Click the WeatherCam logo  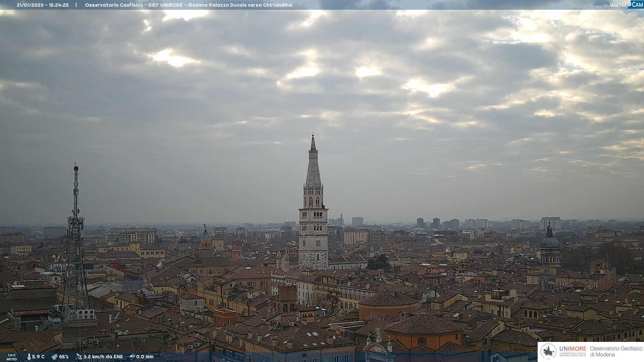tap(626, 4)
